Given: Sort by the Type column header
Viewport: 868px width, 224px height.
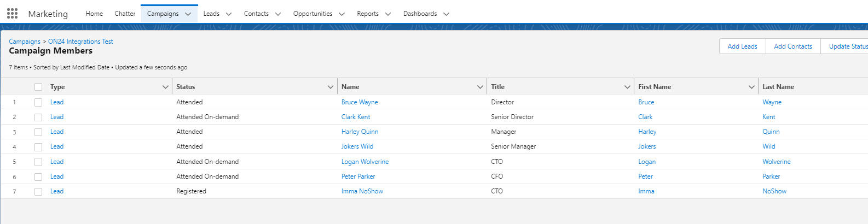Looking at the screenshot, I should coord(57,87).
